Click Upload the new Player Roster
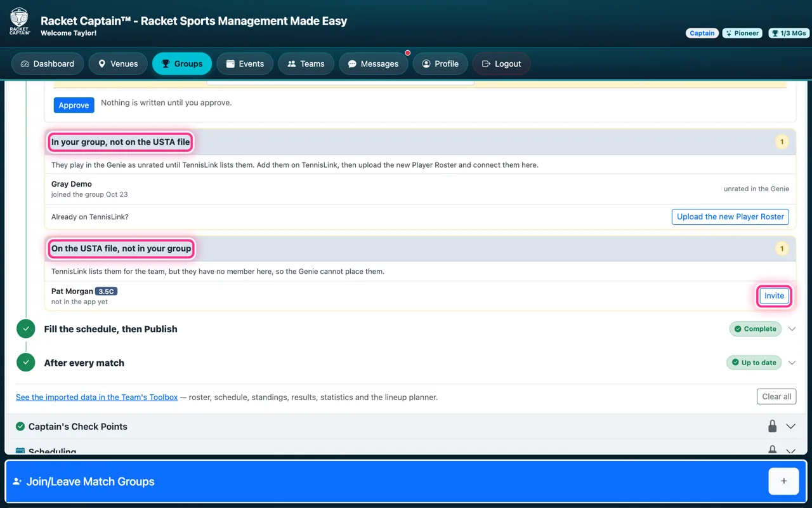The height and width of the screenshot is (508, 812). coord(730,217)
